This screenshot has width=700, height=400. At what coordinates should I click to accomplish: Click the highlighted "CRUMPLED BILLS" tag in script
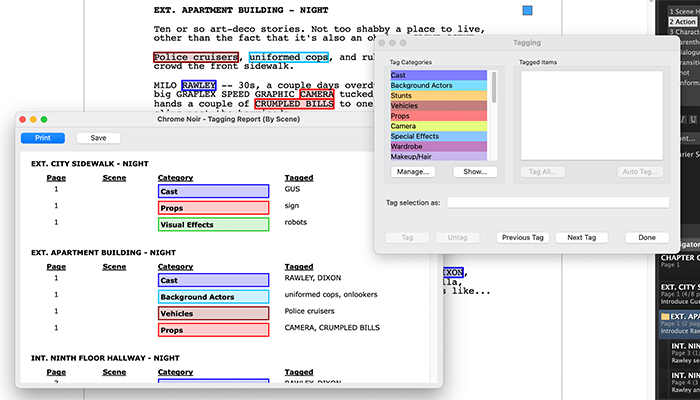[x=294, y=103]
